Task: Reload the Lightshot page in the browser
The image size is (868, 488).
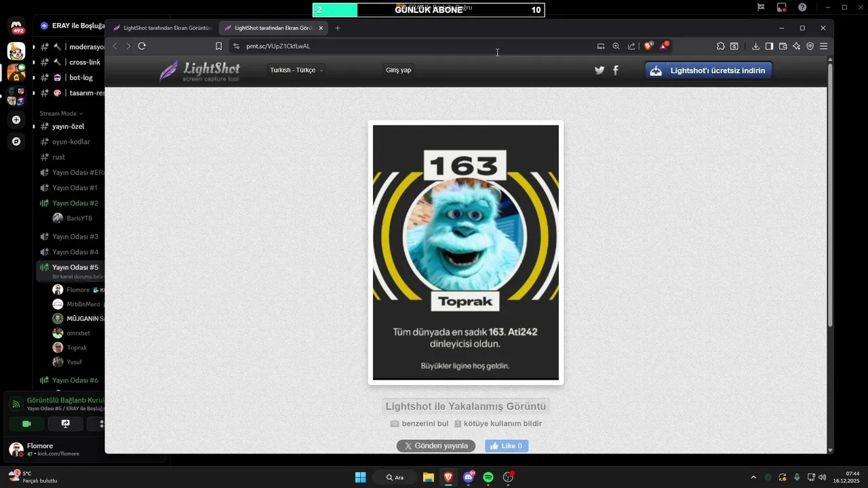Action: [x=142, y=46]
